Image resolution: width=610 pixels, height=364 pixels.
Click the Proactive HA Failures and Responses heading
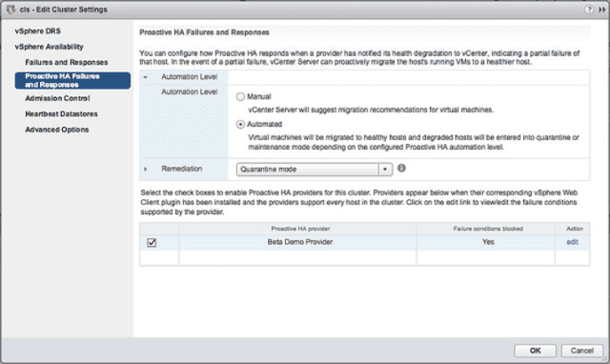pyautogui.click(x=204, y=32)
